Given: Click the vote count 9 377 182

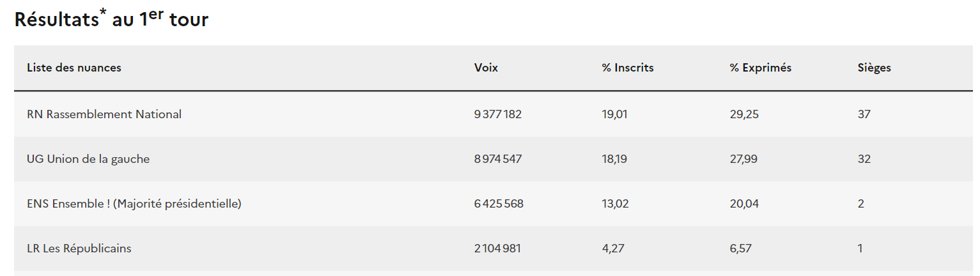Looking at the screenshot, I should (498, 114).
